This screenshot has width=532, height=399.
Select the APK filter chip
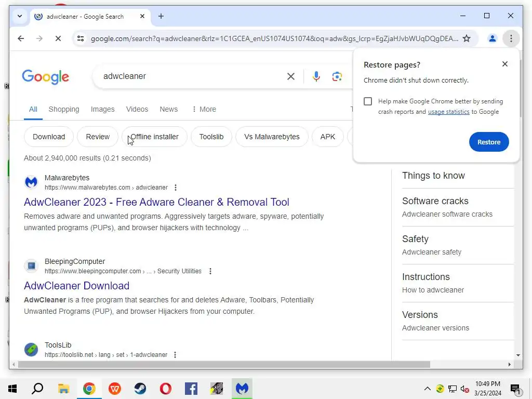click(328, 137)
